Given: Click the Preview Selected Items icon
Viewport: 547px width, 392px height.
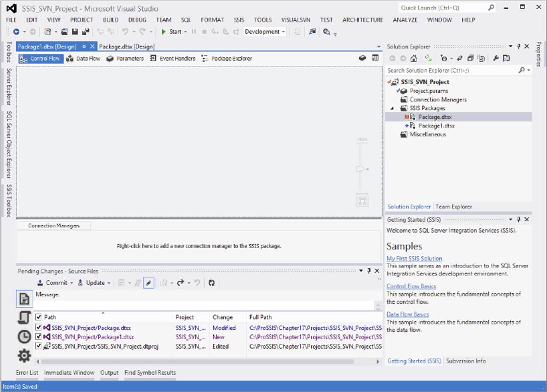Looking at the screenshot, I should coord(507,59).
